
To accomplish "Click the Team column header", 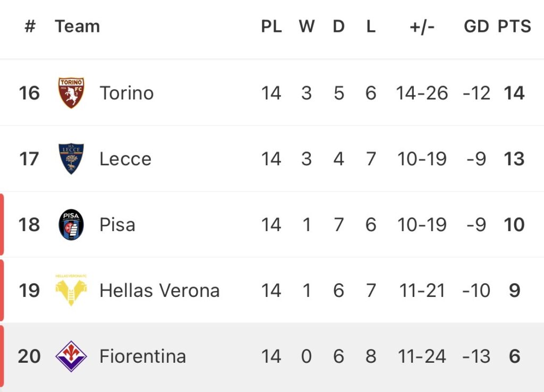I will [78, 26].
